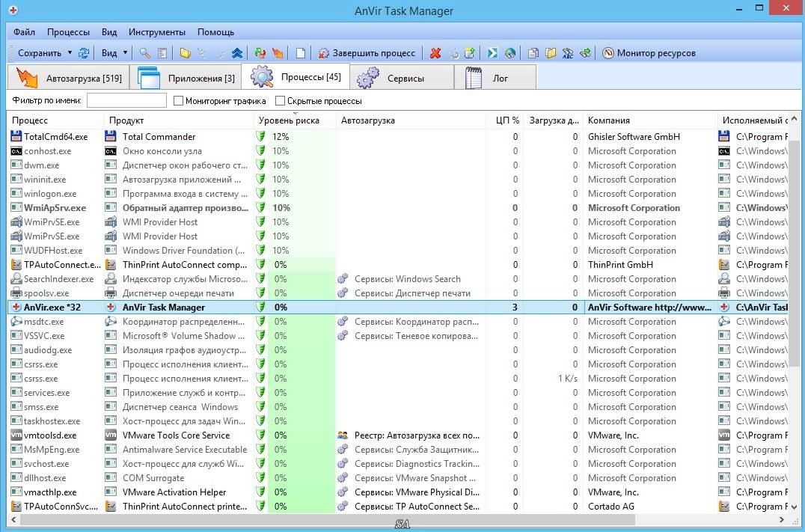Click the TPAutoConnect.exe checkmark icon
The image size is (805, 532).
point(16,264)
